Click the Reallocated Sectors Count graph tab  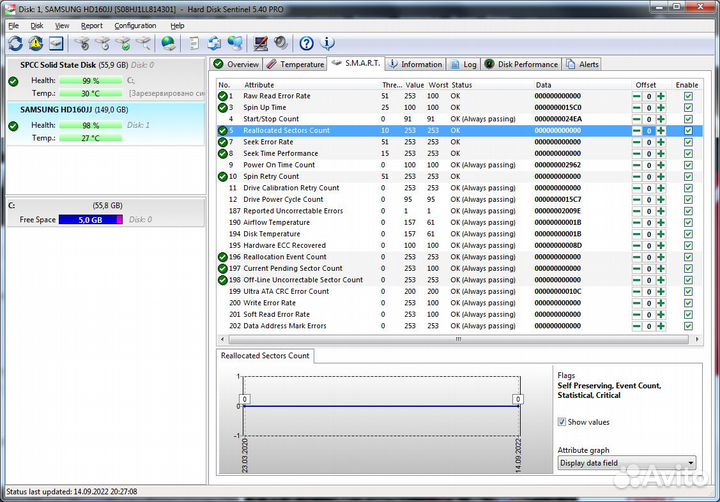pos(265,355)
